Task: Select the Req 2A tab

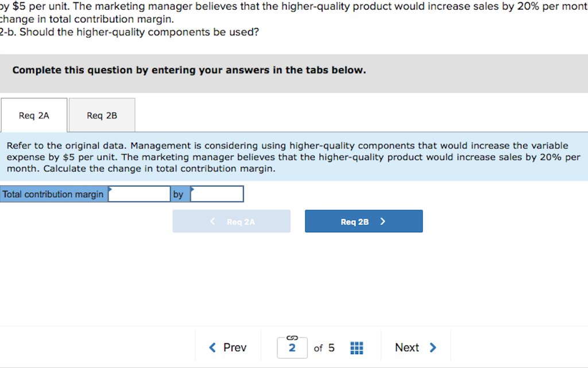Action: coord(34,115)
